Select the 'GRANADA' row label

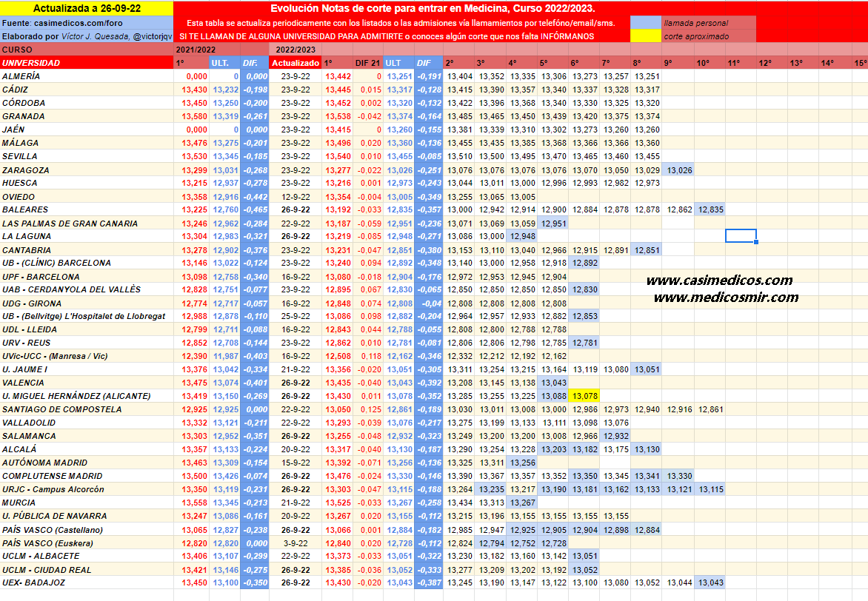click(x=87, y=116)
